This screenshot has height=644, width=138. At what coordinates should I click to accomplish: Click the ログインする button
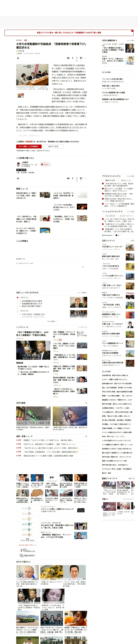tap(53, 147)
